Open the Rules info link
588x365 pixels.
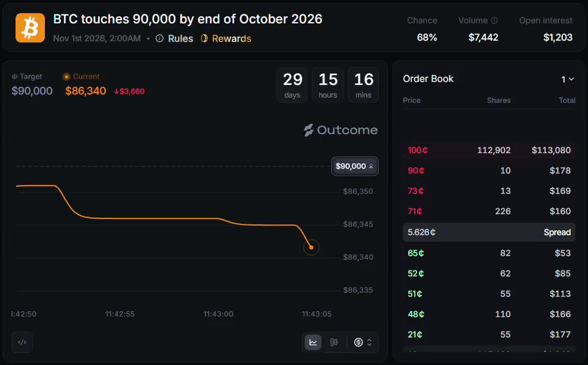coord(174,39)
